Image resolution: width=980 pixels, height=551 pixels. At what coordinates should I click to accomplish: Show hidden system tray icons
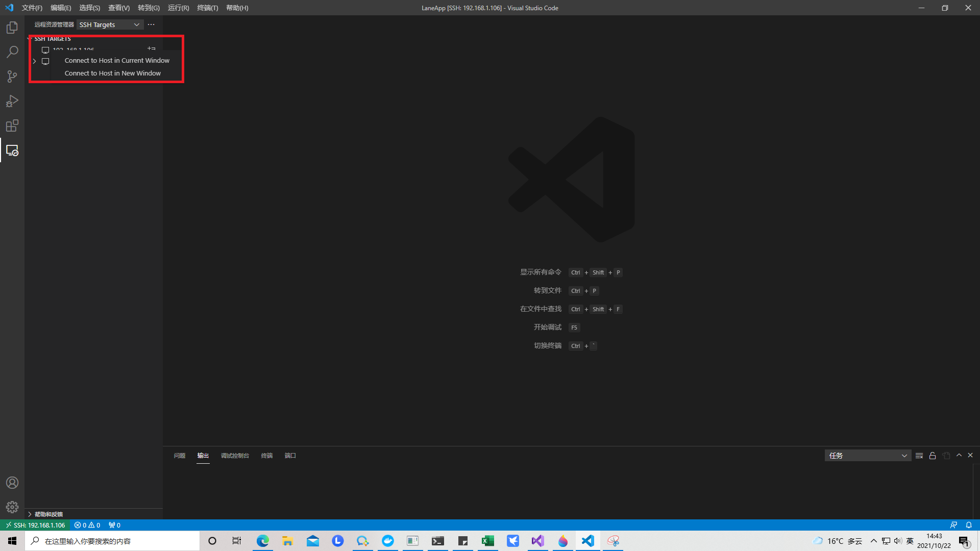coord(874,541)
